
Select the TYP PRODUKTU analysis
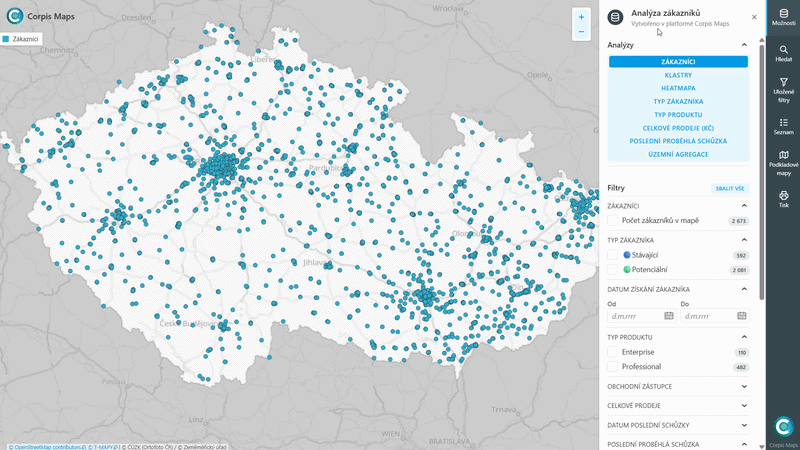coord(678,115)
